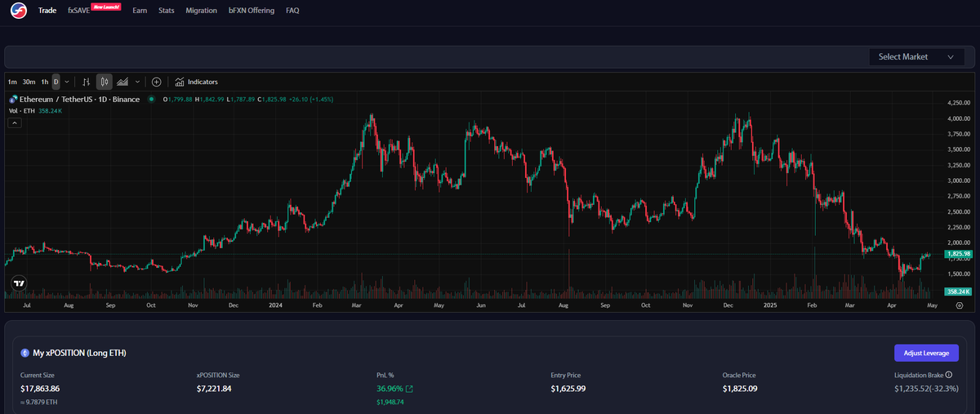The height and width of the screenshot is (414, 980).
Task: Open the fxSAVE page
Action: click(79, 11)
